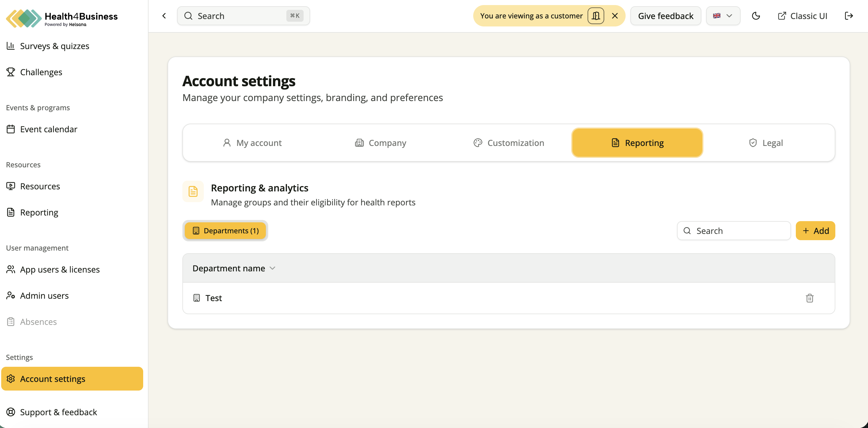
Task: Focus the departments Search field
Action: (733, 231)
